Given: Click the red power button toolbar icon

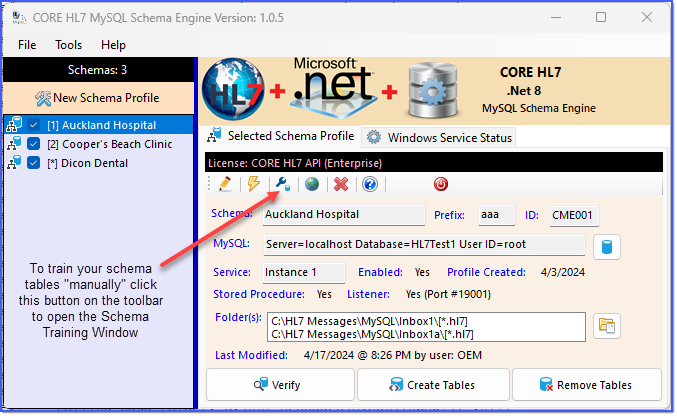Looking at the screenshot, I should click(441, 184).
